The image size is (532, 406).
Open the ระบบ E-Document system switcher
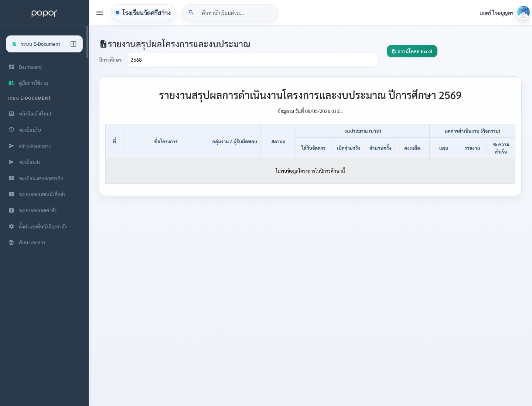click(x=44, y=44)
